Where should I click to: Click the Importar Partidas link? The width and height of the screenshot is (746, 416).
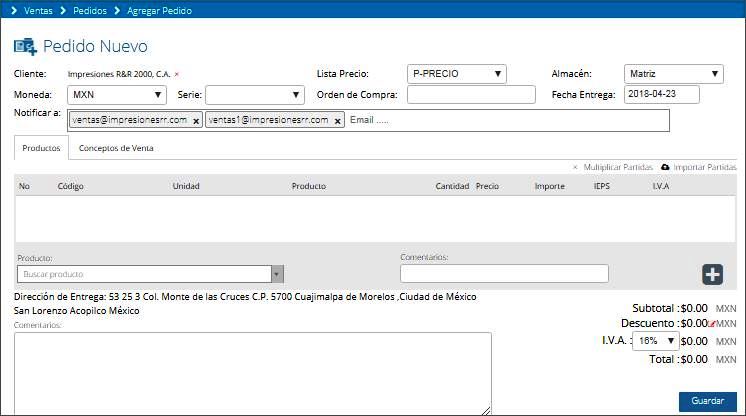[705, 167]
